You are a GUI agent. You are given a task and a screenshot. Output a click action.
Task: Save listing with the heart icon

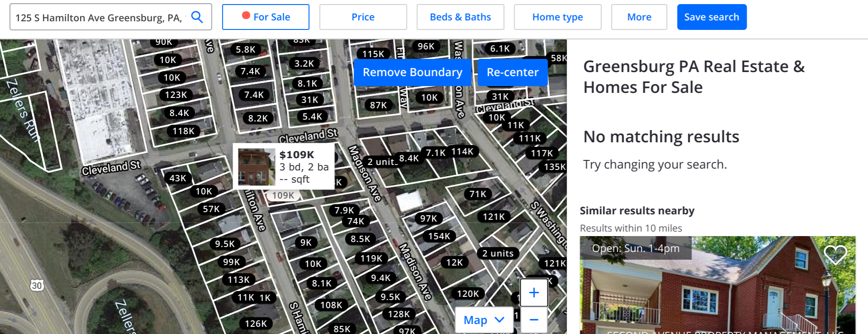tap(835, 254)
